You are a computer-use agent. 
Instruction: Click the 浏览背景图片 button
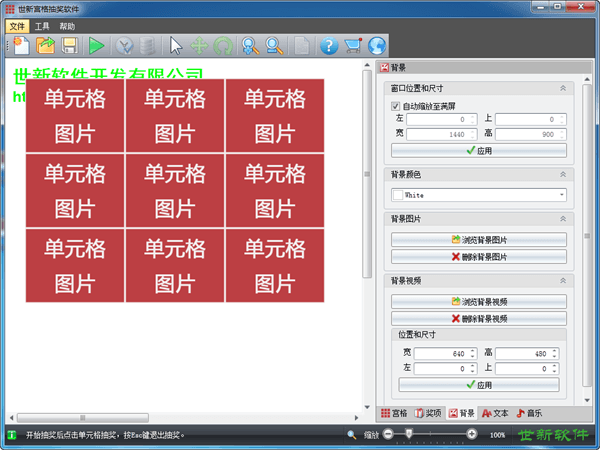point(478,240)
